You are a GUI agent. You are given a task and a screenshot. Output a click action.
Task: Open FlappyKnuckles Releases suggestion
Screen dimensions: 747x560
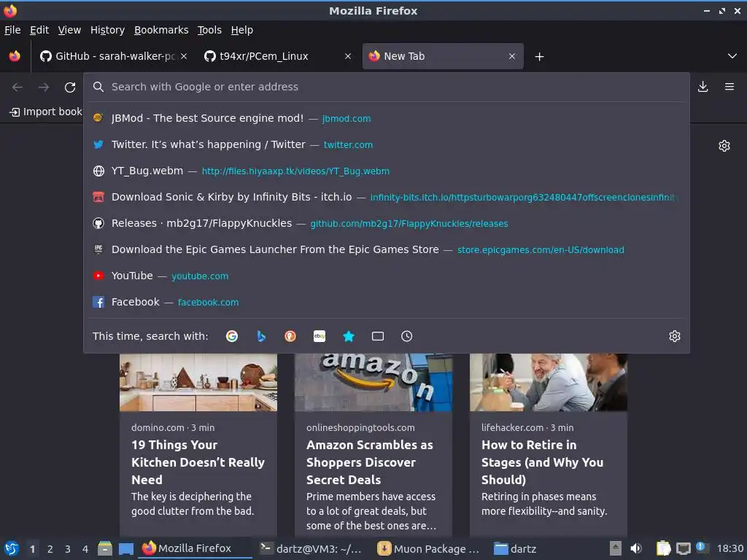pos(387,223)
